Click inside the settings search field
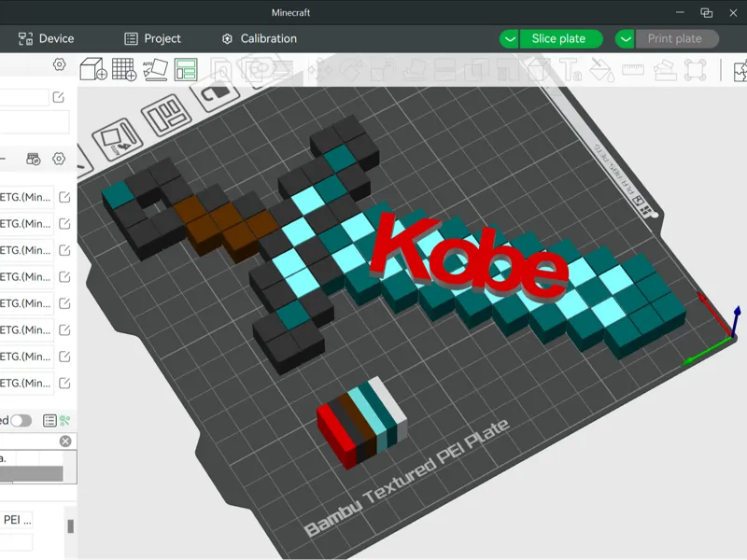This screenshot has width=747, height=560. coord(29,441)
